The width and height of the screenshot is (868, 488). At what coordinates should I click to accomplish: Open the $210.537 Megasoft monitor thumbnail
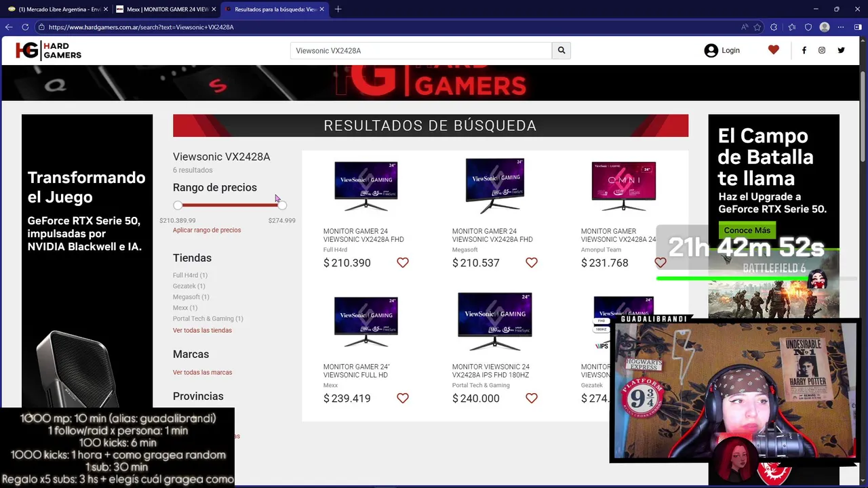494,186
